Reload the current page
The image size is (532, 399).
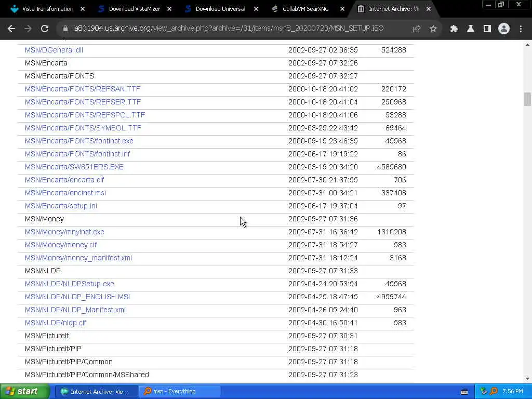point(45,29)
